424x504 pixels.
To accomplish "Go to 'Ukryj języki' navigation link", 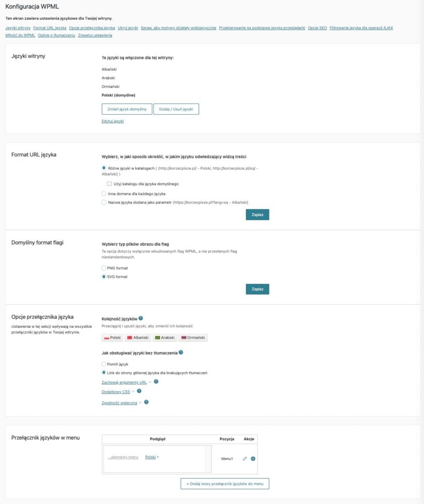I will [x=128, y=28].
